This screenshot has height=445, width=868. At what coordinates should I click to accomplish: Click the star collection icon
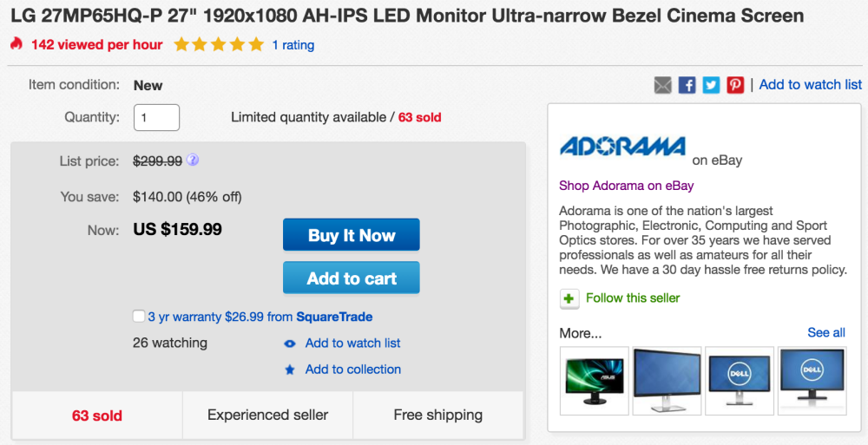[290, 370]
